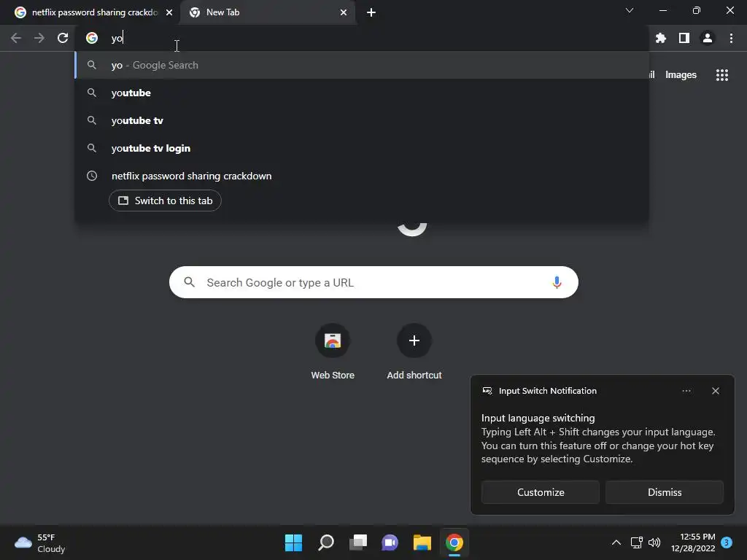The width and height of the screenshot is (747, 560).
Task: Click the Switch to this tab button
Action: [165, 201]
